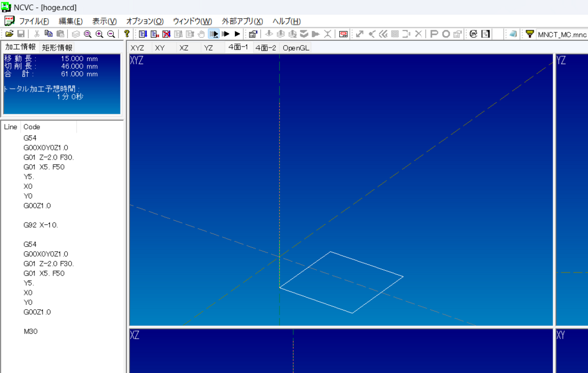
Task: Select the XY view tab
Action: (x=160, y=48)
